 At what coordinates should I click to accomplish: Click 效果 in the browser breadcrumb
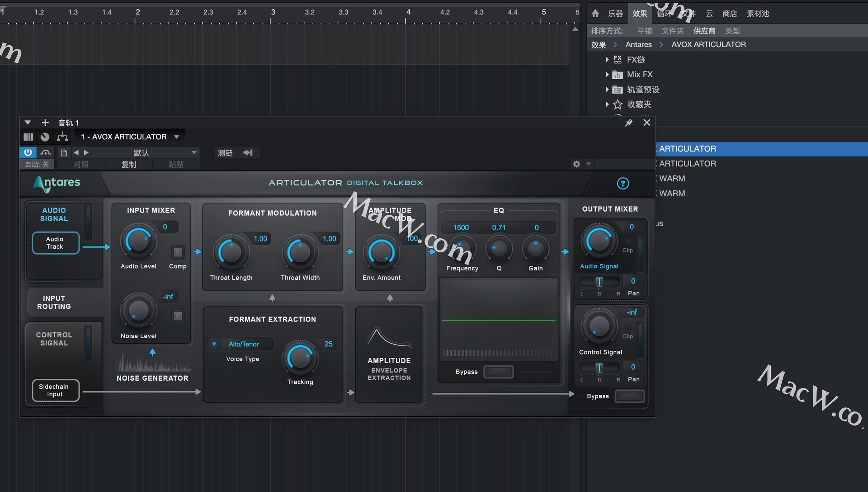point(599,44)
